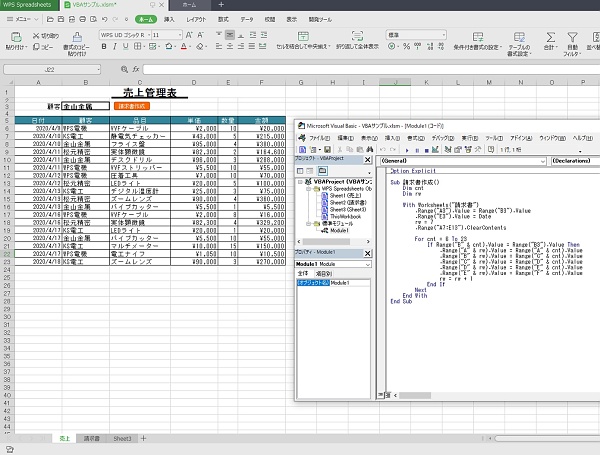Click the eraser clear formatting icon
This screenshot has height=455, width=600.
point(200,46)
